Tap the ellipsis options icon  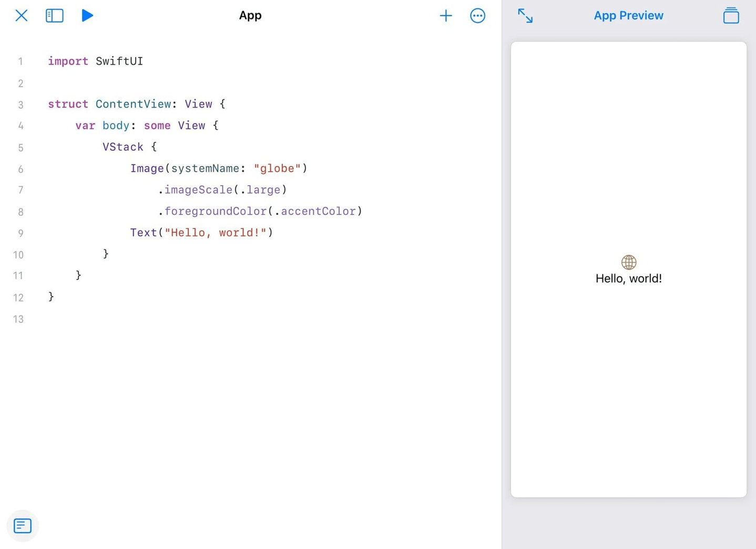(x=477, y=15)
